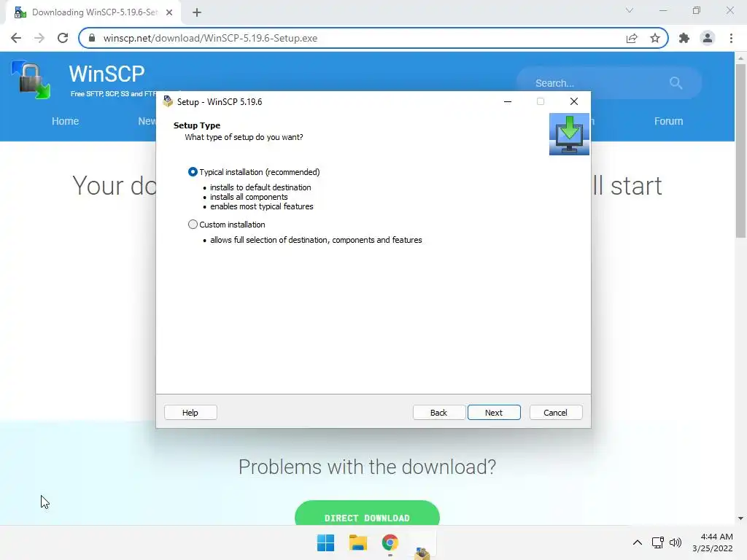Click the WinSCP padlock logo
747x560 pixels.
[x=31, y=80]
